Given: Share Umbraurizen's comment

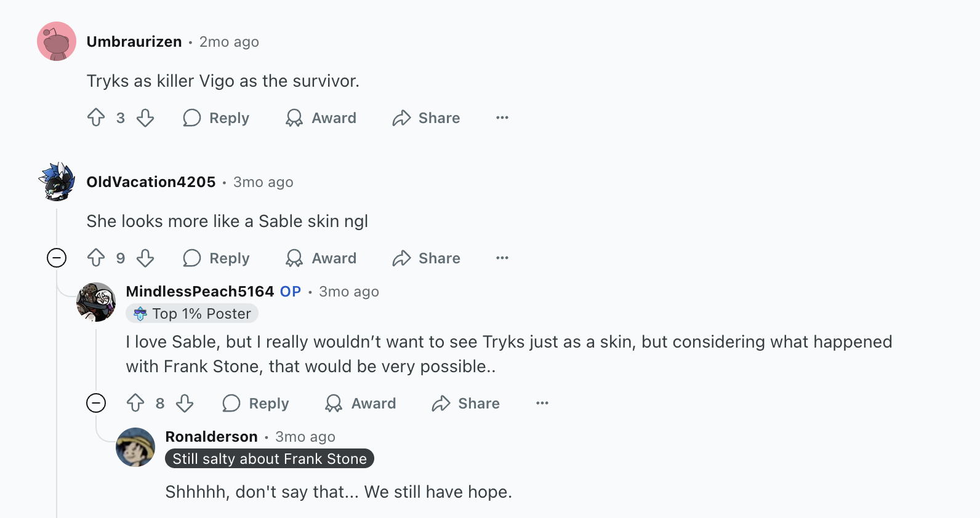Looking at the screenshot, I should click(425, 118).
